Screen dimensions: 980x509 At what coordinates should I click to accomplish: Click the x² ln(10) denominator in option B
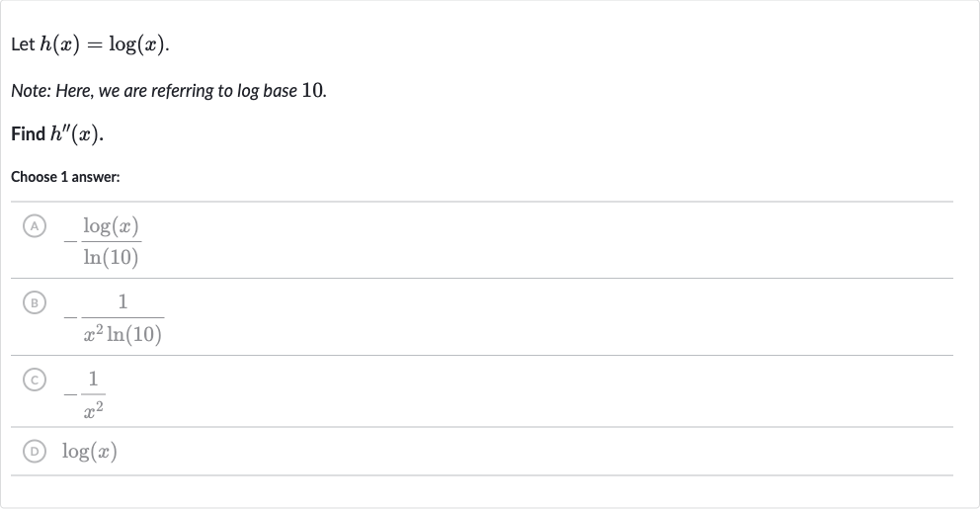click(122, 334)
